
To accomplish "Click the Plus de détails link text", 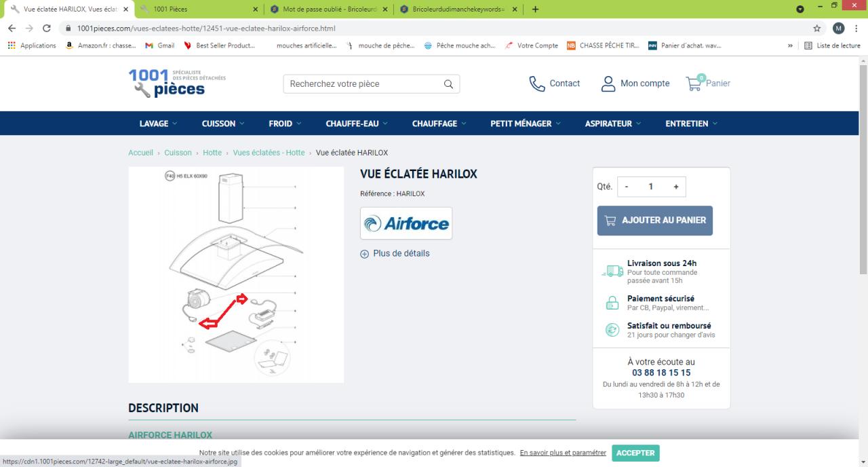I will click(401, 253).
